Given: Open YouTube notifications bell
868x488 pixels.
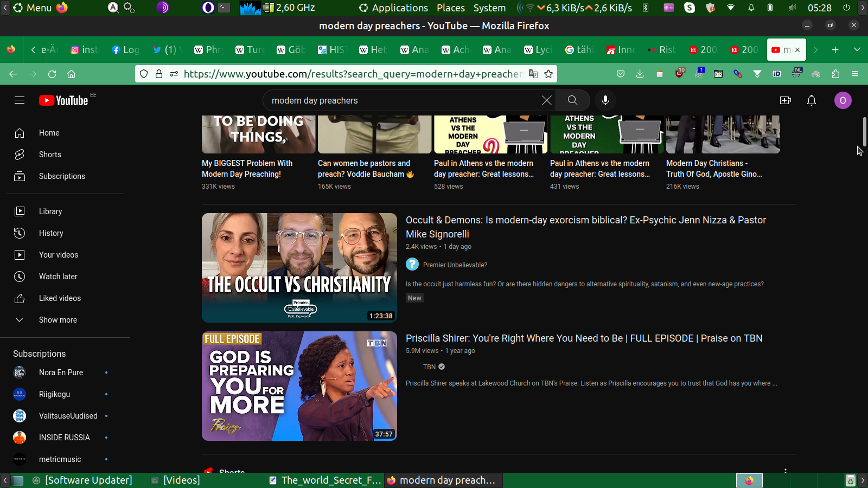Looking at the screenshot, I should pos(812,100).
